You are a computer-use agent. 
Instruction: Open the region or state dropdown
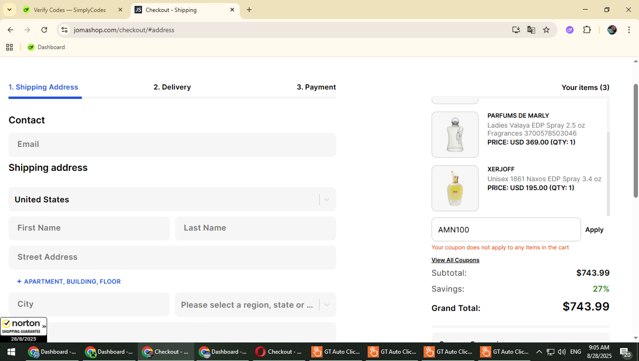coord(256,305)
